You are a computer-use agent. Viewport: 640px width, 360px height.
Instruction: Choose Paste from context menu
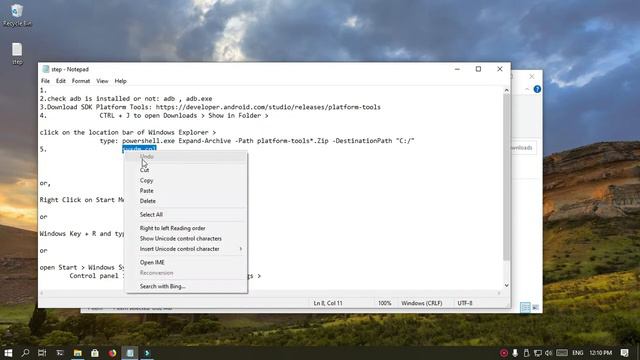click(x=186, y=191)
